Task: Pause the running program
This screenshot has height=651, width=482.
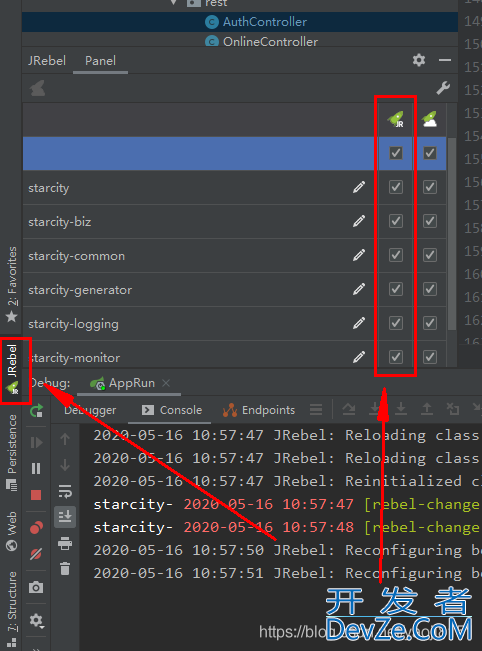Action: pos(36,469)
